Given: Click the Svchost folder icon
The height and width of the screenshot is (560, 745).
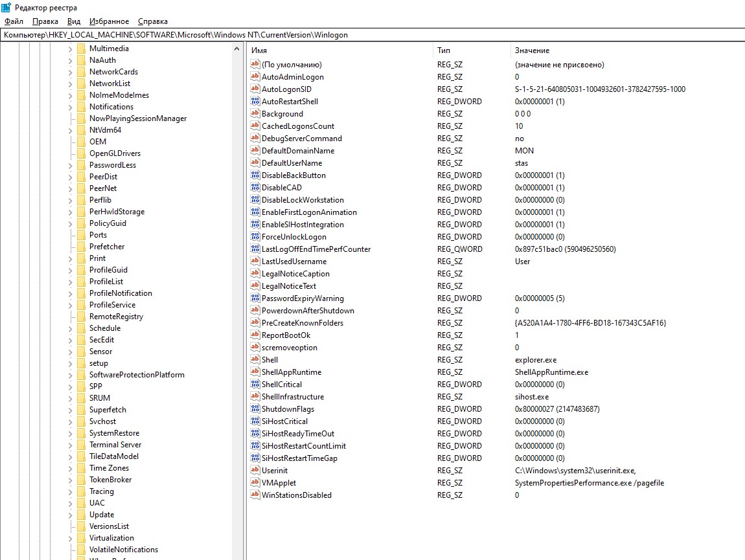Looking at the screenshot, I should (x=81, y=421).
